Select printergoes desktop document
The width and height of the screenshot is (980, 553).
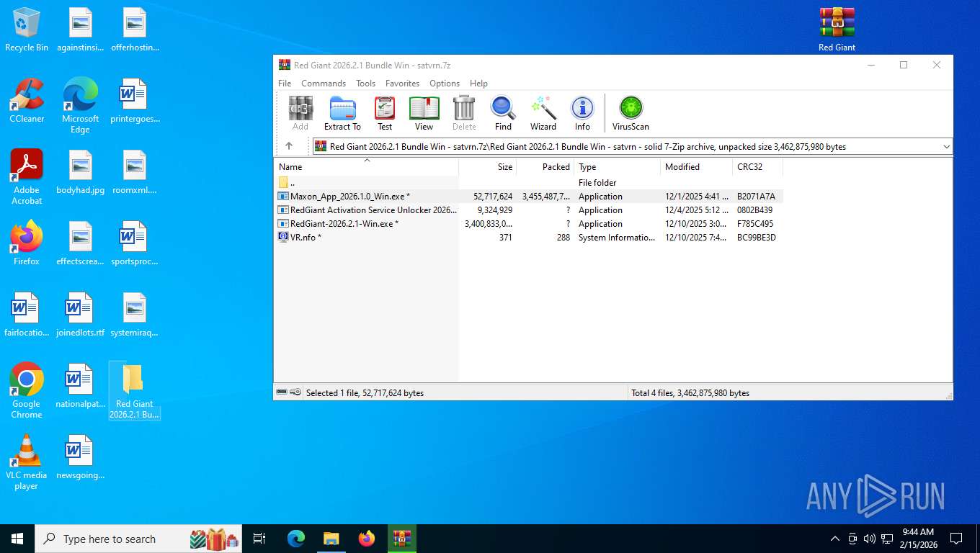point(135,102)
